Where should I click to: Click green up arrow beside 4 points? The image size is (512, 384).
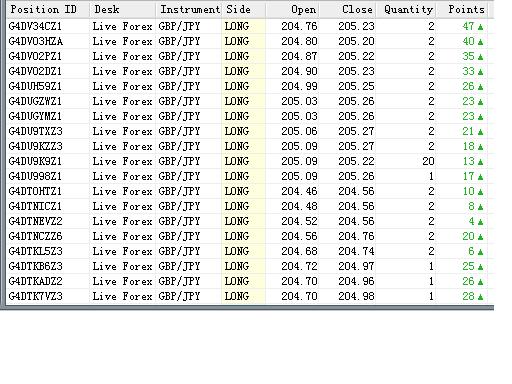click(480, 222)
